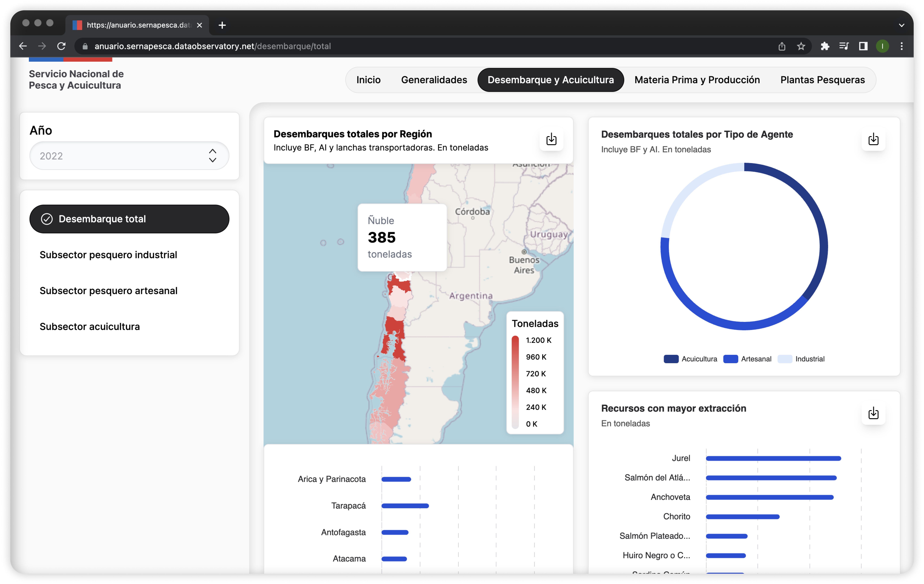The width and height of the screenshot is (924, 584).
Task: Download Recursos con mayor extracción data
Action: pos(873,413)
